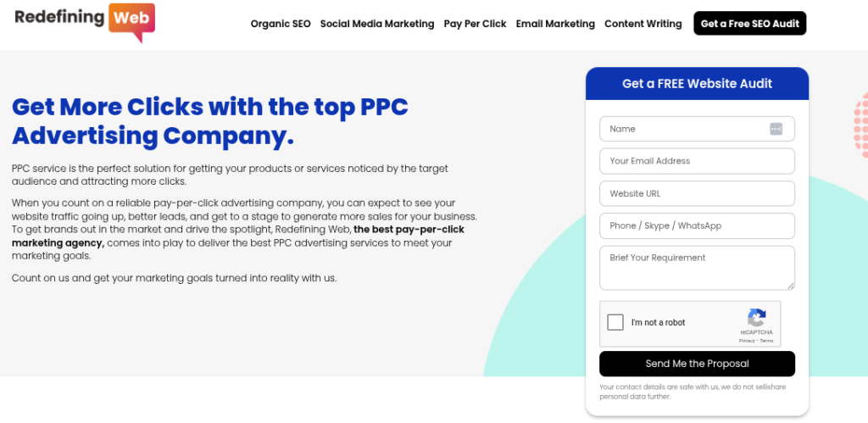Select the Website URL text box
Image resolution: width=868 pixels, height=423 pixels.
[697, 193]
